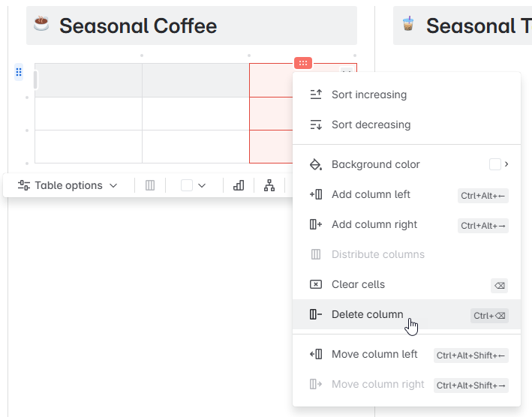Viewport: 532px width, 417px height.
Task: Click the Clear cells icon
Action: [316, 284]
